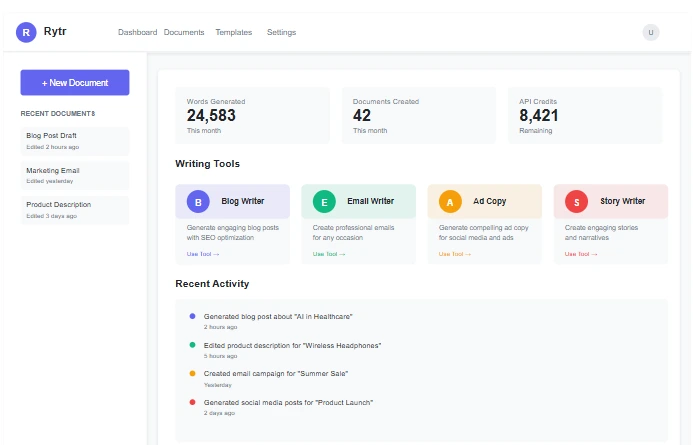Go to the Dashboard nav item
Screen dimensions: 693x445
(x=137, y=32)
